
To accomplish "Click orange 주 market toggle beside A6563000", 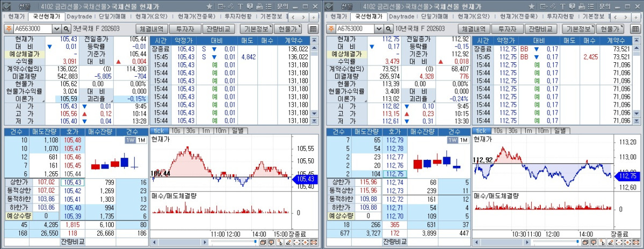I will pos(9,29).
